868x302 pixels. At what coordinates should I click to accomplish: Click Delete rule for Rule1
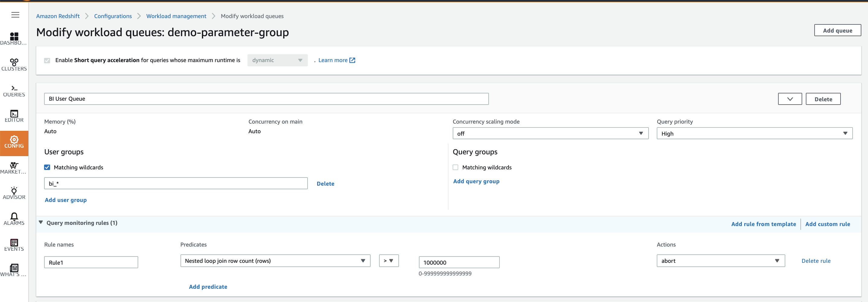pyautogui.click(x=816, y=261)
